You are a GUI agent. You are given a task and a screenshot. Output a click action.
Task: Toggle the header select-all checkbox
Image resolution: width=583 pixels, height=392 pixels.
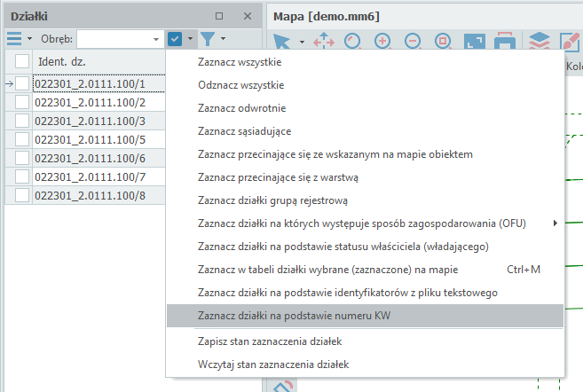22,61
